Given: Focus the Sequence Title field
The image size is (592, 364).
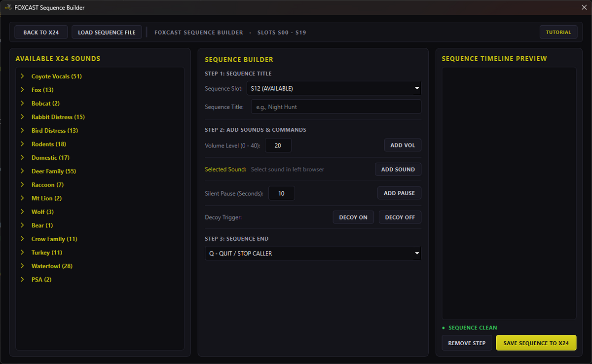Looking at the screenshot, I should (336, 107).
